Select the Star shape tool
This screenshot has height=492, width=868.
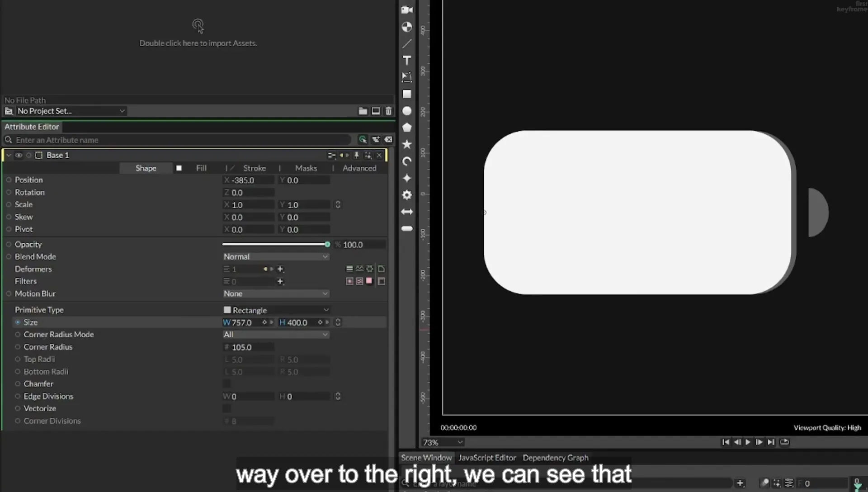point(407,144)
